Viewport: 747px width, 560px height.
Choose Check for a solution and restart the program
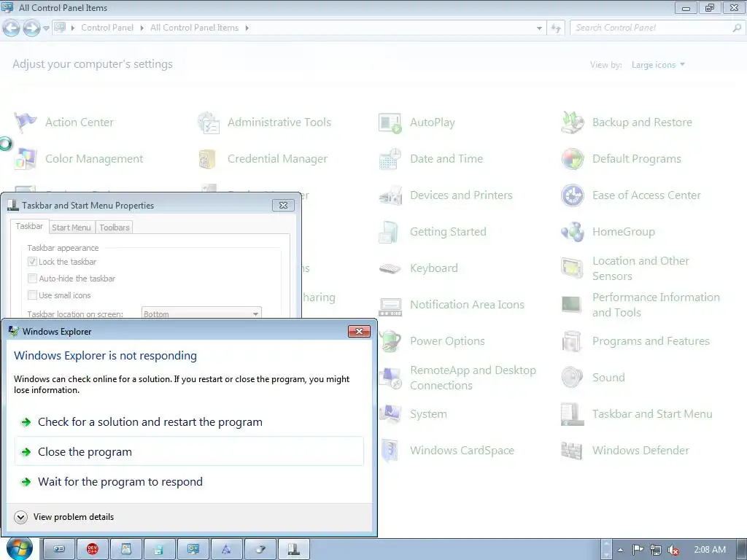(189, 422)
